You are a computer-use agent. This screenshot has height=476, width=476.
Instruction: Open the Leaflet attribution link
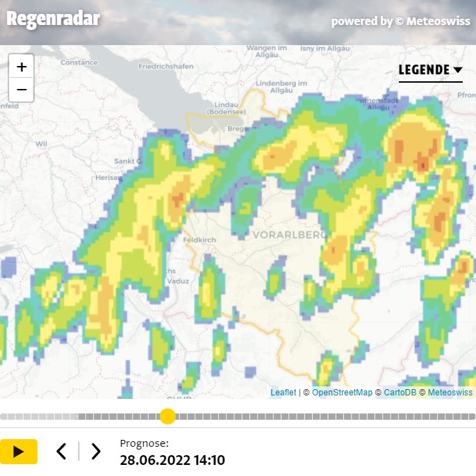pos(283,393)
